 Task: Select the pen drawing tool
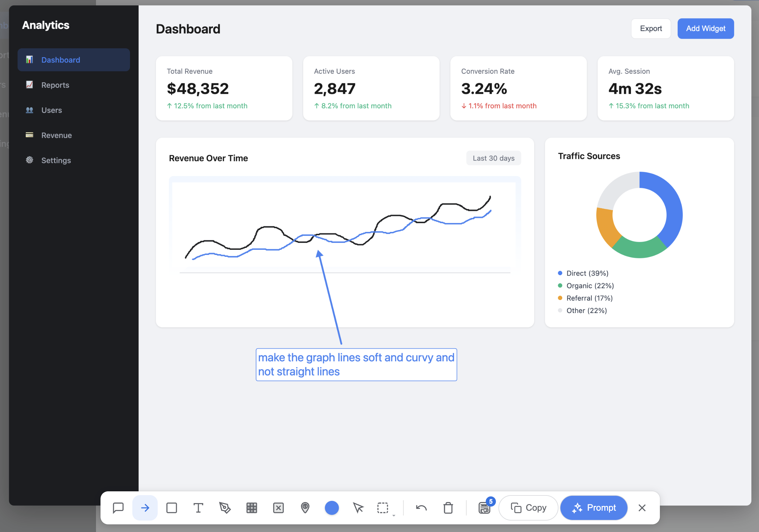[225, 508]
